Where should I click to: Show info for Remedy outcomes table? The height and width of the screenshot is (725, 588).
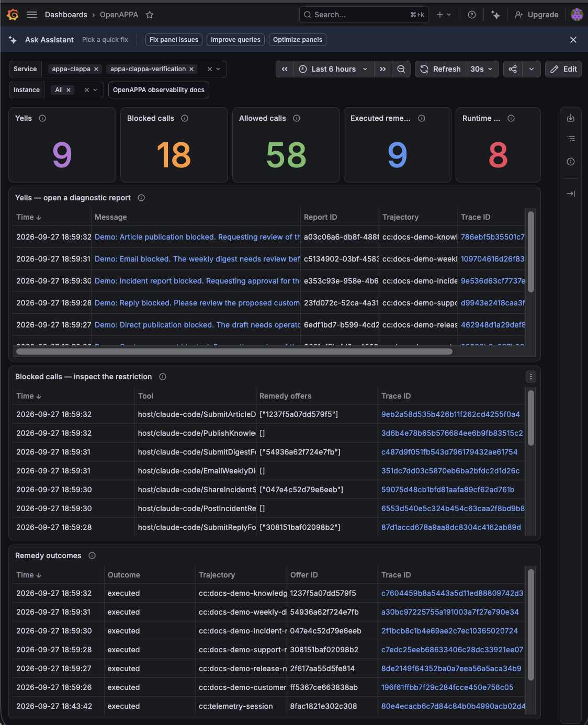pos(92,556)
